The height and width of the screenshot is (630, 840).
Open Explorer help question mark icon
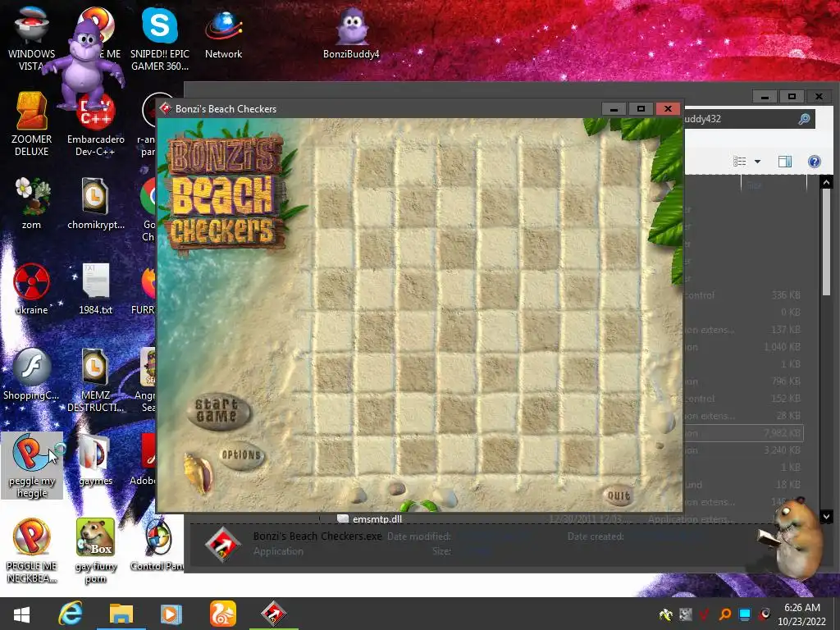point(815,162)
